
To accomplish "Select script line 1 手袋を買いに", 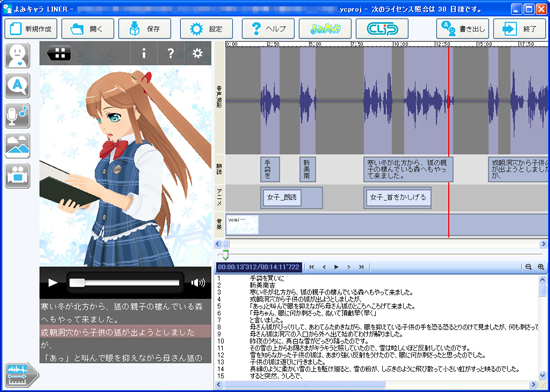I will [267, 279].
